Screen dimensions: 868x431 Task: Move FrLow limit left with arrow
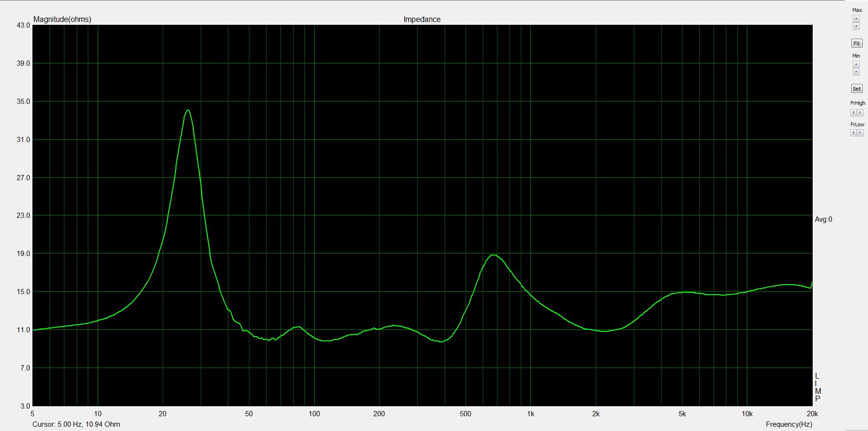[x=853, y=133]
